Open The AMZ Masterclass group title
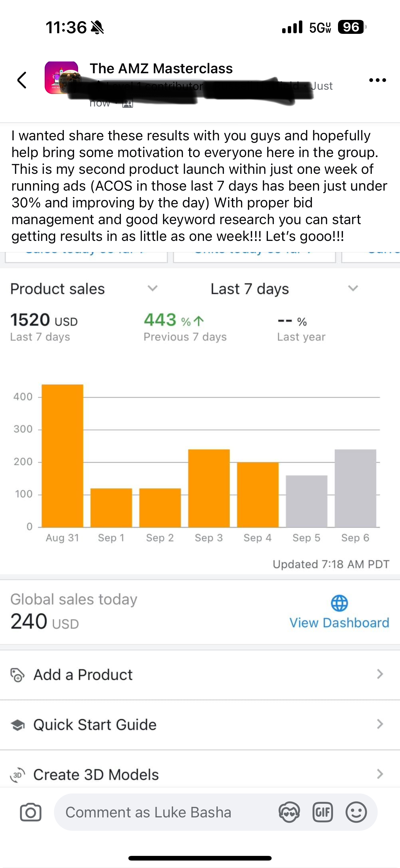Image resolution: width=400 pixels, height=868 pixels. (x=161, y=68)
